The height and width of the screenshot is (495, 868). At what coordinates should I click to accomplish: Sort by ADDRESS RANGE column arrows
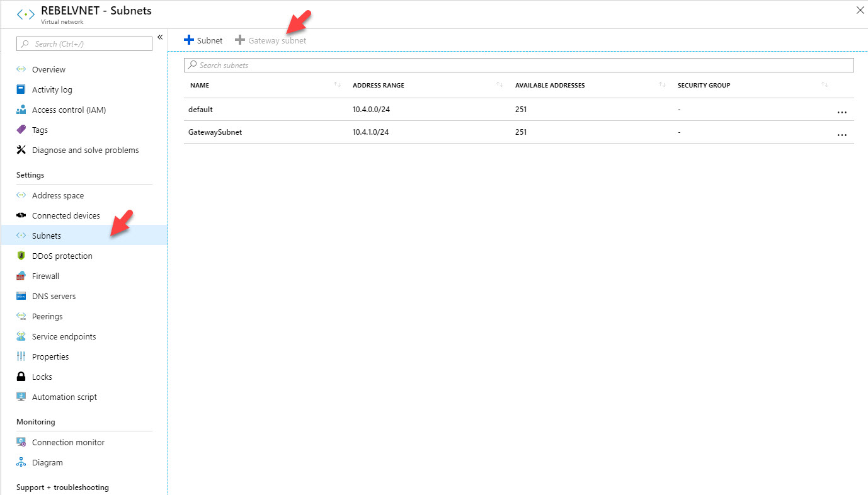point(500,85)
